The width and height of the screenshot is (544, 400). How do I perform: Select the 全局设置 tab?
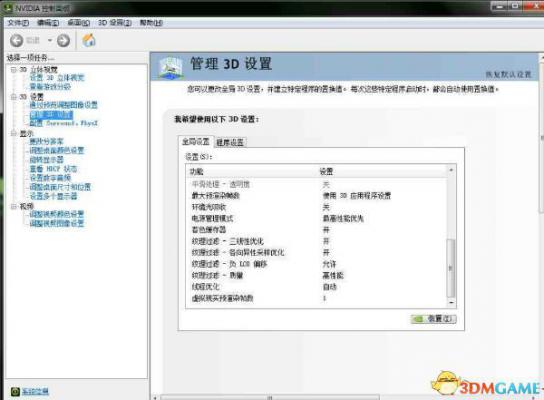click(x=196, y=142)
